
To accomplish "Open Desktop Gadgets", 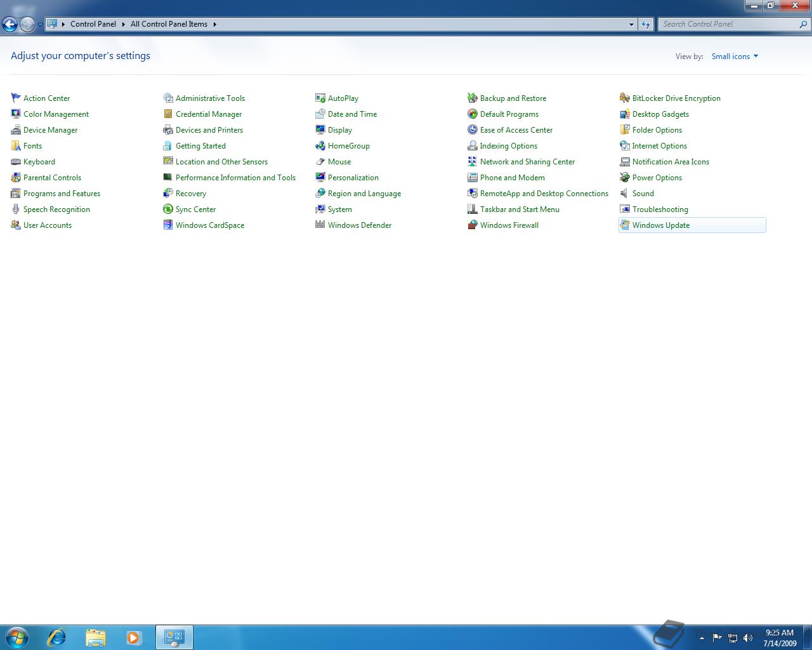I will (x=660, y=114).
